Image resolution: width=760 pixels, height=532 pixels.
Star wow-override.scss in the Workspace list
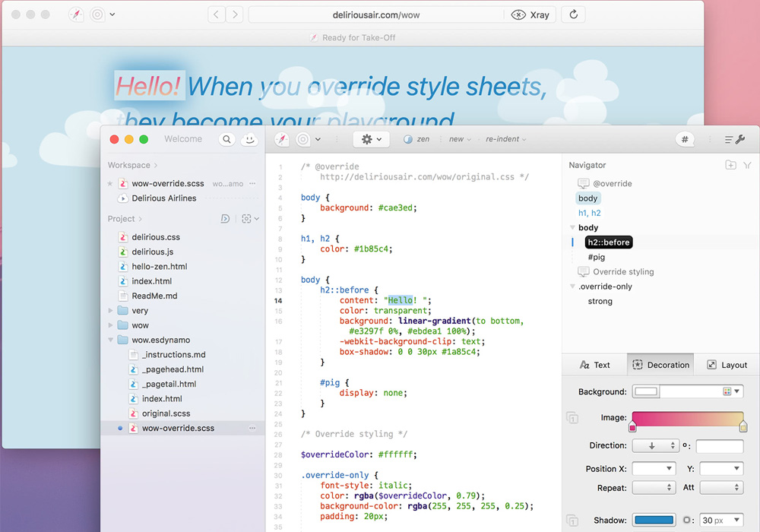point(109,183)
